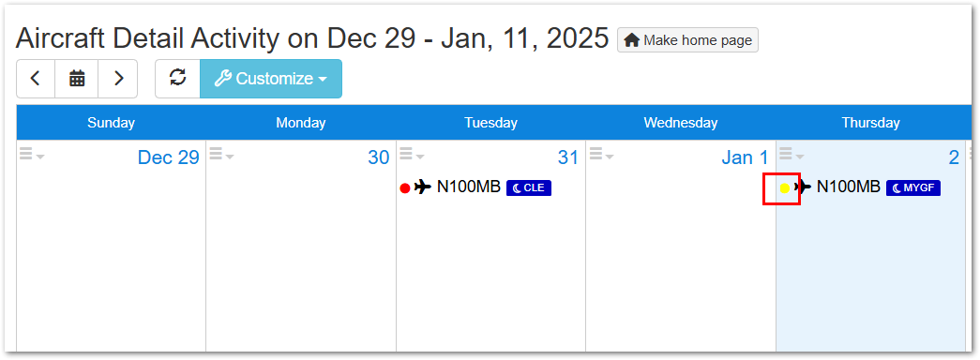Screen dimensions: 980x360
Task: Open day menu for Jan 1
Action: 601,155
